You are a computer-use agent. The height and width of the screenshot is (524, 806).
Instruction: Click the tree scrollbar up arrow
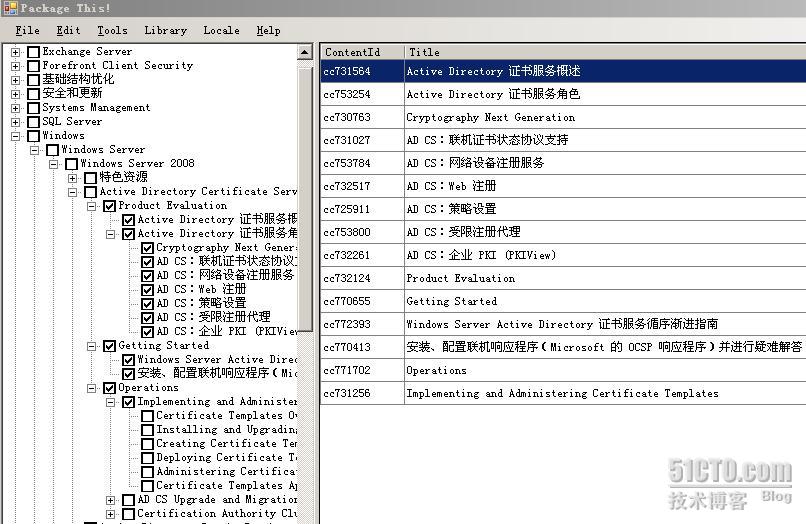tap(305, 52)
